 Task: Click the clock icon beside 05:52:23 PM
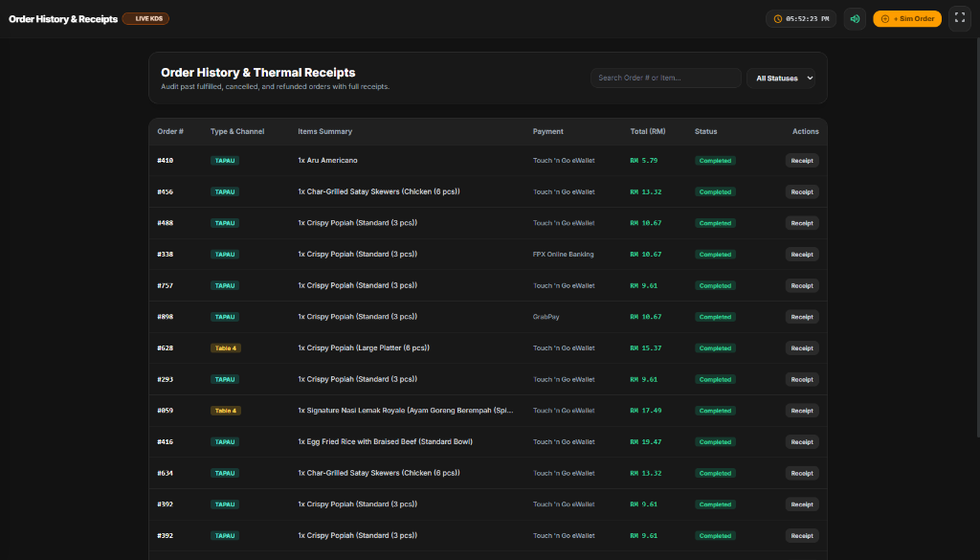(x=777, y=19)
